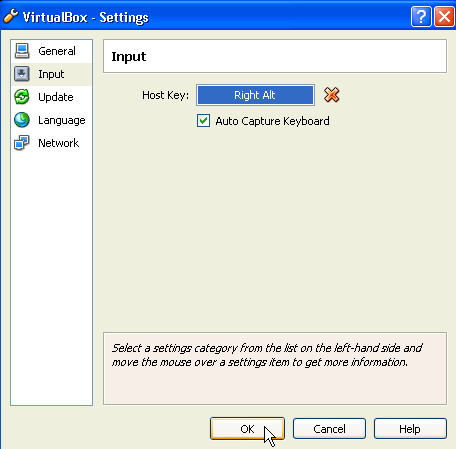
Task: Click the Language globe icon
Action: click(x=22, y=120)
